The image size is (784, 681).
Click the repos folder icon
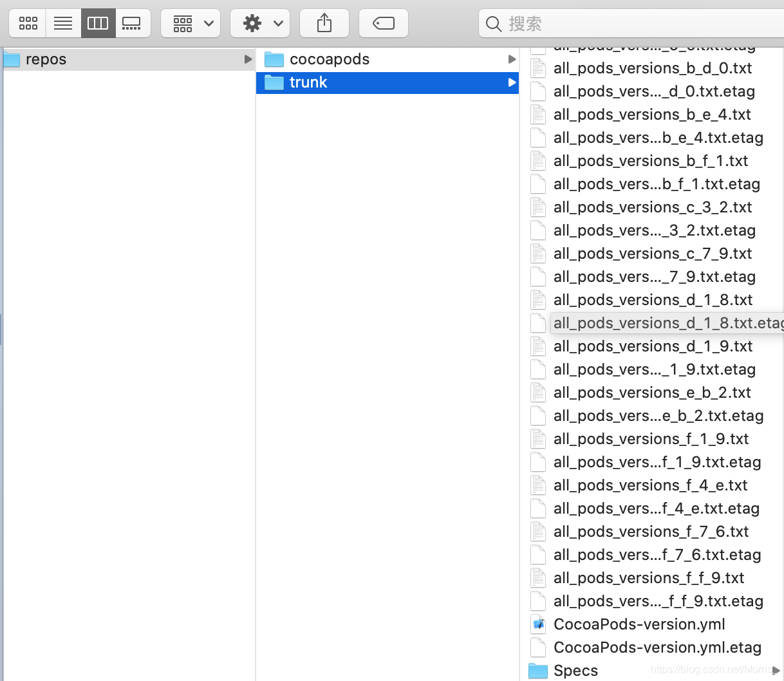click(x=12, y=59)
